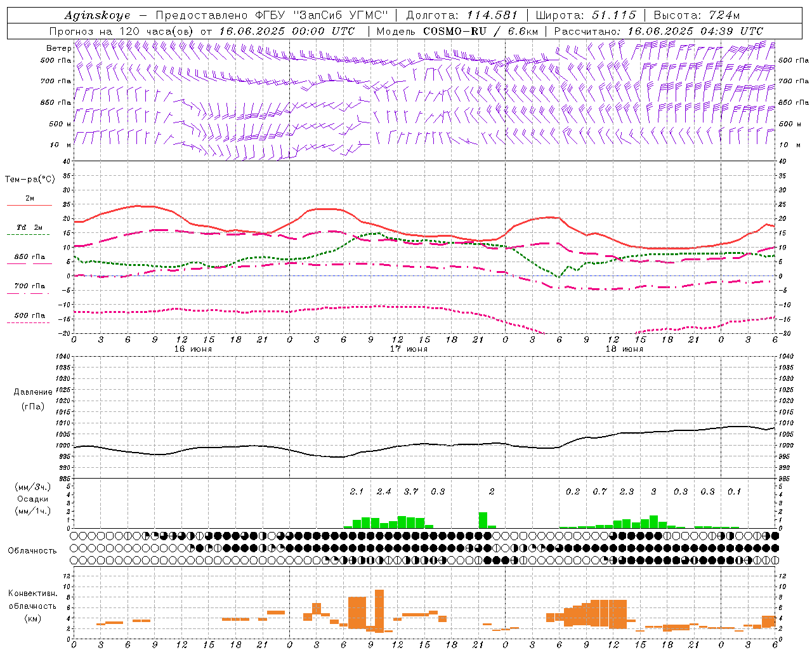Image resolution: width=812 pixels, height=650 pixels.
Task: Click the "18 июня" date label
Action: click(624, 349)
